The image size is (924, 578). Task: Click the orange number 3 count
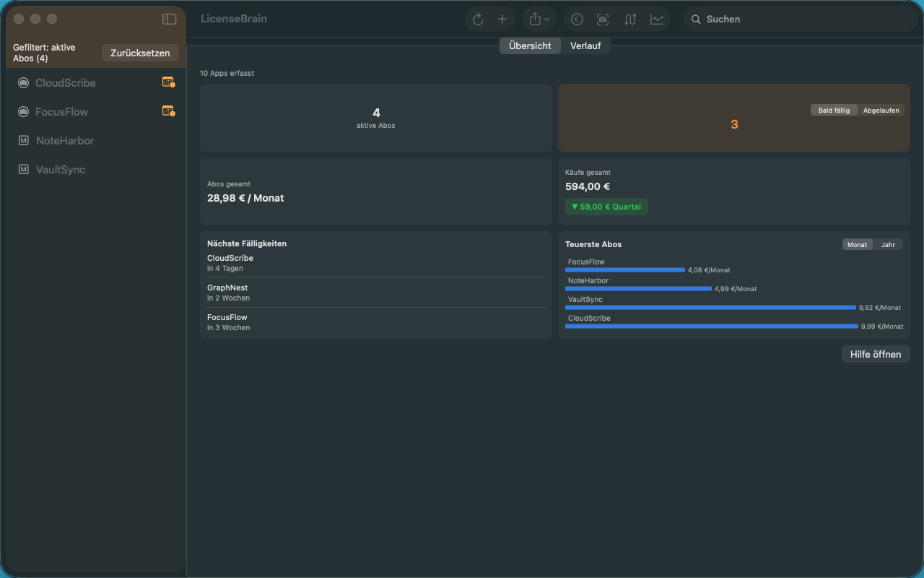(734, 124)
